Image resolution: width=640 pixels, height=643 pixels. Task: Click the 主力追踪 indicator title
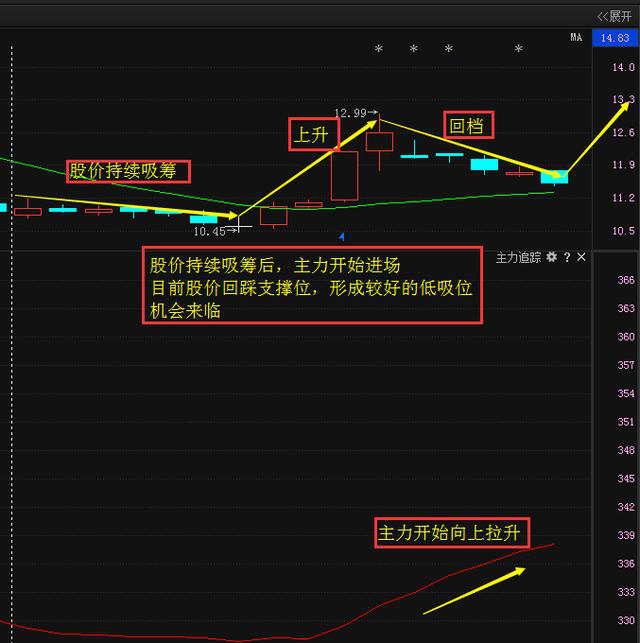tap(518, 258)
